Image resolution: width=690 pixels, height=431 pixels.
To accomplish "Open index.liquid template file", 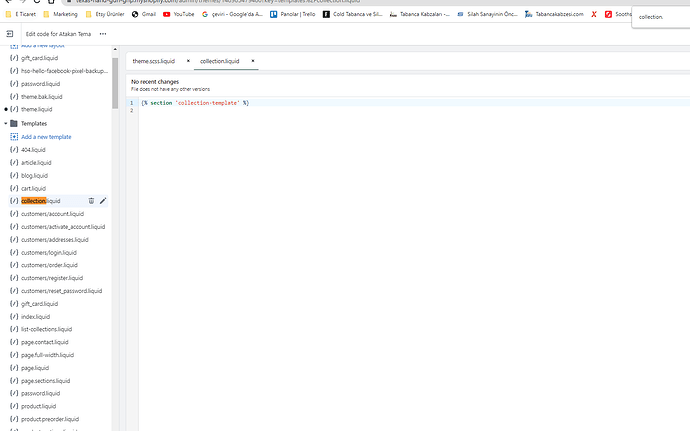I will pyautogui.click(x=35, y=317).
